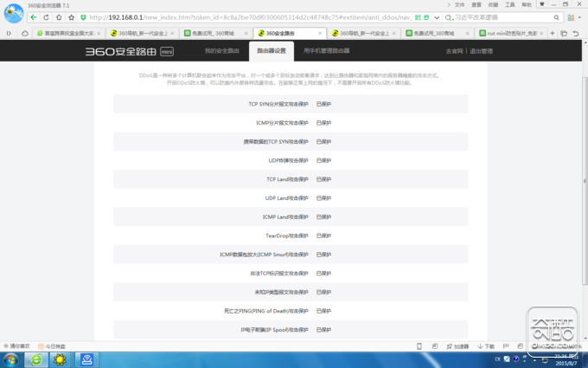Open the 文件 menu
588x368 pixels.
[x=459, y=5]
